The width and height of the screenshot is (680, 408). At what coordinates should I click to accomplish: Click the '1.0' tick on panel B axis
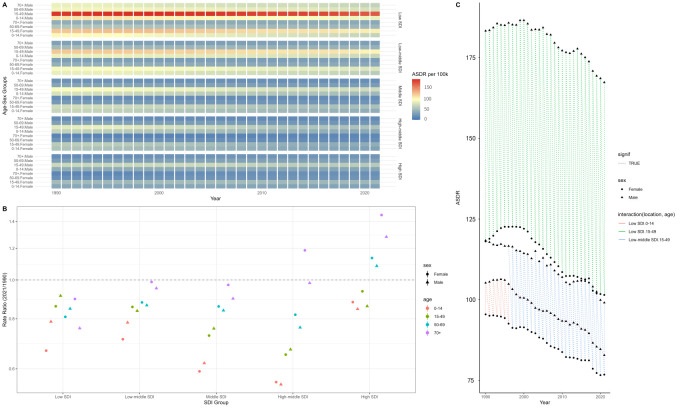tap(12, 280)
